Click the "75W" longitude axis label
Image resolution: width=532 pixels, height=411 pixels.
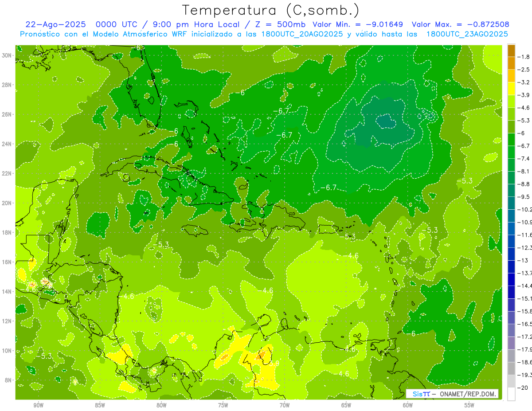(x=223, y=405)
